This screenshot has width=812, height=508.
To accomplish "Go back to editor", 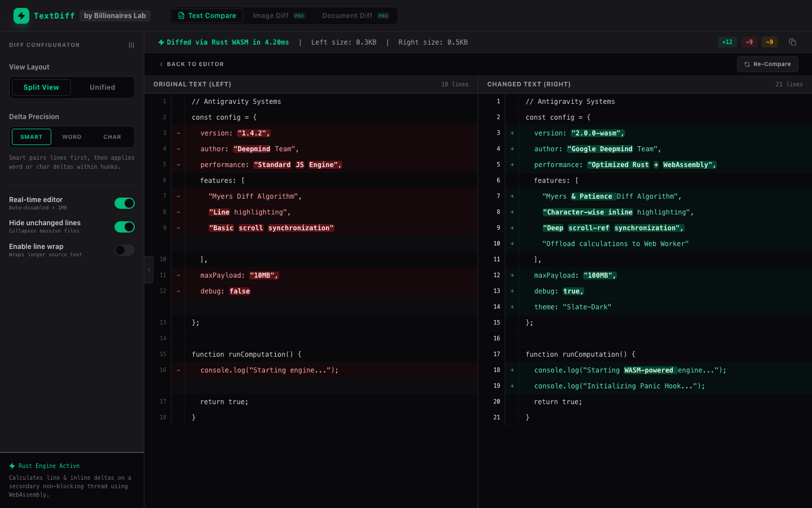I will (192, 64).
